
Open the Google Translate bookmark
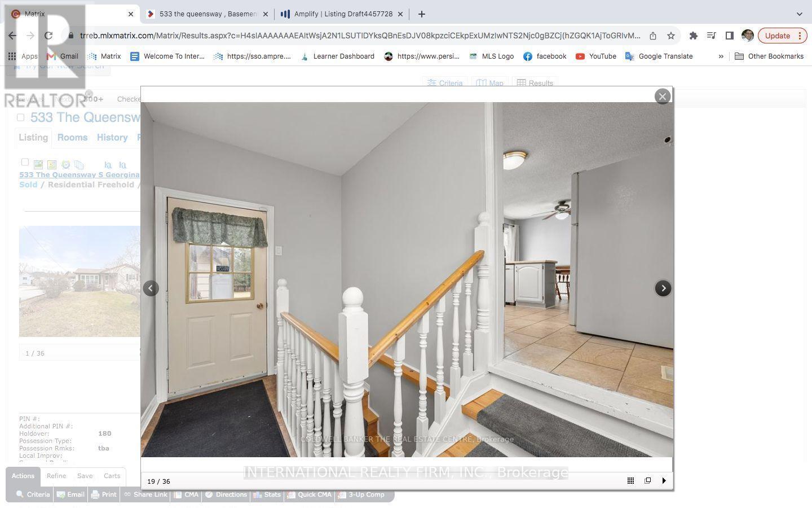(x=659, y=56)
